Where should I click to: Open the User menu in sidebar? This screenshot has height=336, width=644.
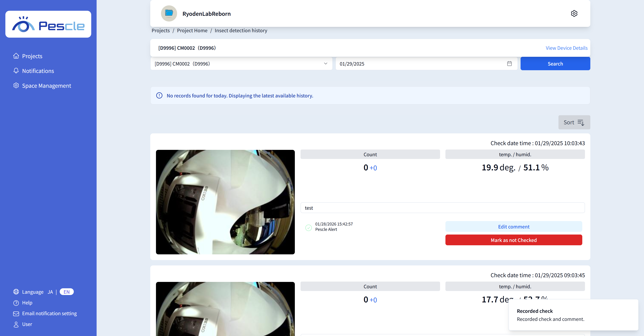pyautogui.click(x=27, y=324)
